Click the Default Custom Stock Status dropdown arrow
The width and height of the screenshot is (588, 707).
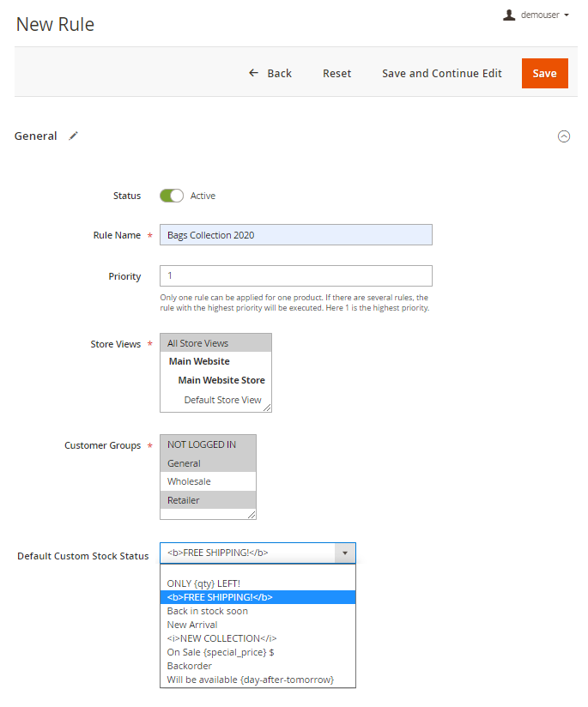(344, 553)
